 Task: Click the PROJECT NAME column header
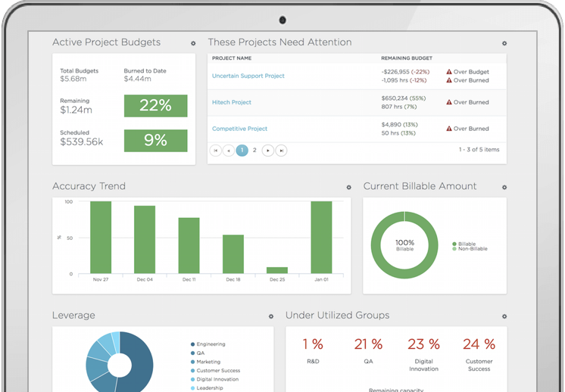tap(232, 58)
